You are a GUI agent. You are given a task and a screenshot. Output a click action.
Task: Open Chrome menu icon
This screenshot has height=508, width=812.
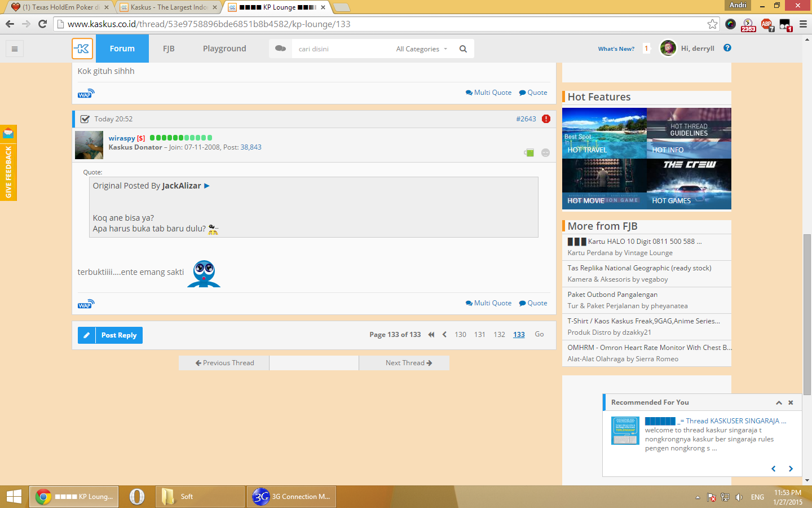(x=803, y=24)
